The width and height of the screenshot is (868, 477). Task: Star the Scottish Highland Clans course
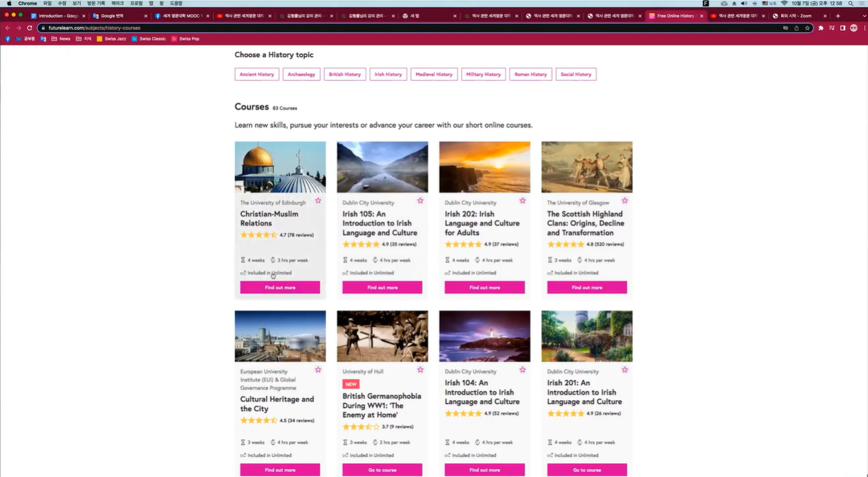click(x=625, y=201)
